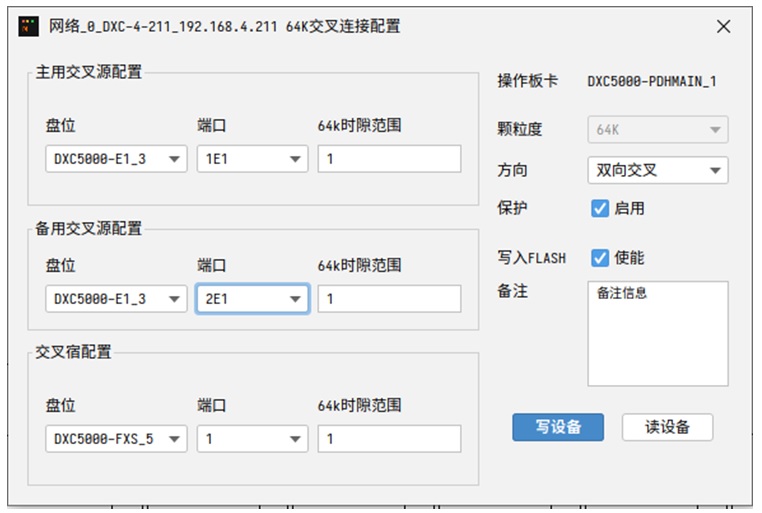This screenshot has height=513, width=762.
Task: Toggle the 写入FLASH 使能 checkbox
Action: tap(600, 258)
